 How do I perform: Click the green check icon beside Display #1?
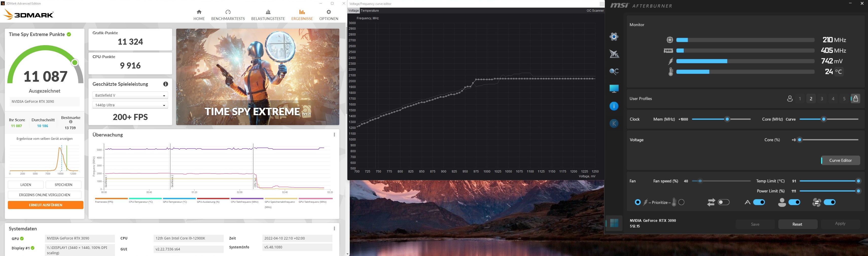tap(33, 248)
